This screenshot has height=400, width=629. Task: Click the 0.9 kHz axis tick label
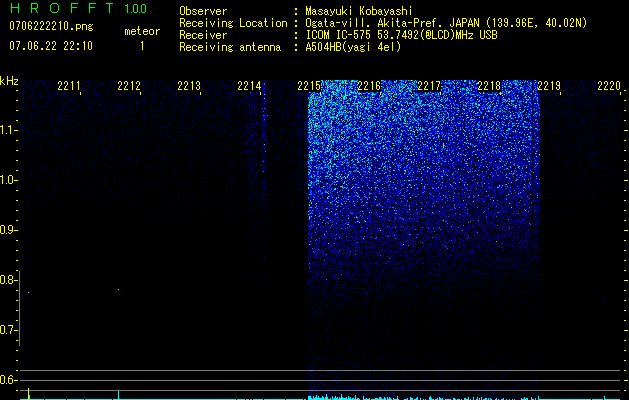point(7,230)
